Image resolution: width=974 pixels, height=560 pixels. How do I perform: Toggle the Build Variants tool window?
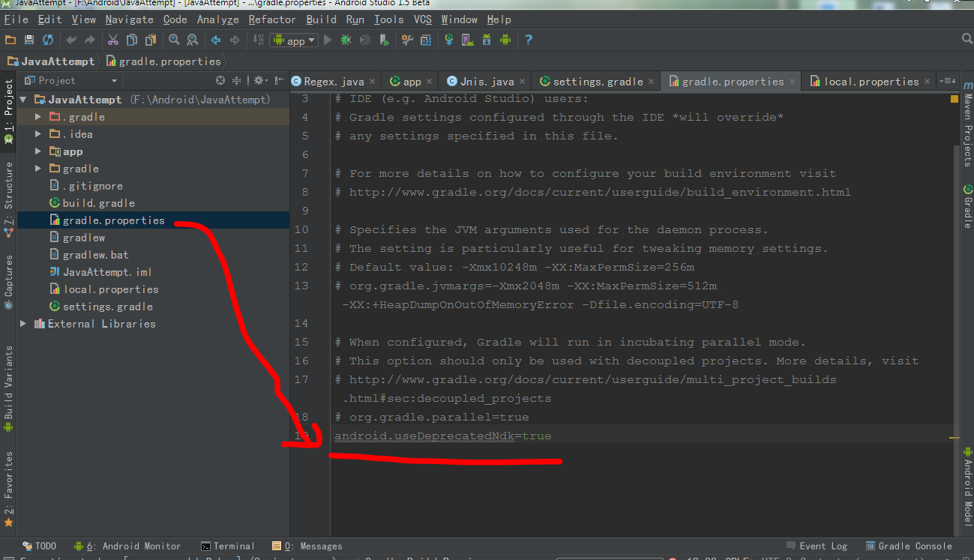coord(8,389)
